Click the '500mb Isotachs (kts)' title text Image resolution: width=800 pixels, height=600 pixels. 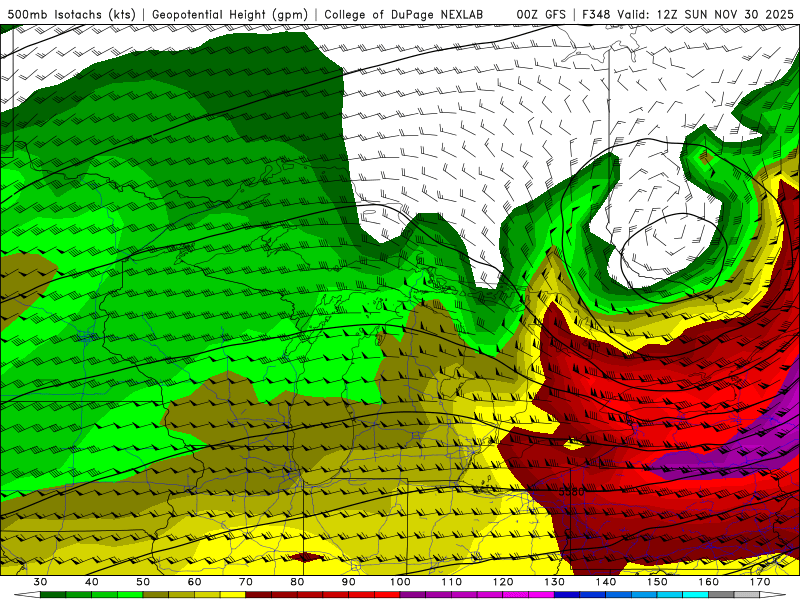[71, 15]
